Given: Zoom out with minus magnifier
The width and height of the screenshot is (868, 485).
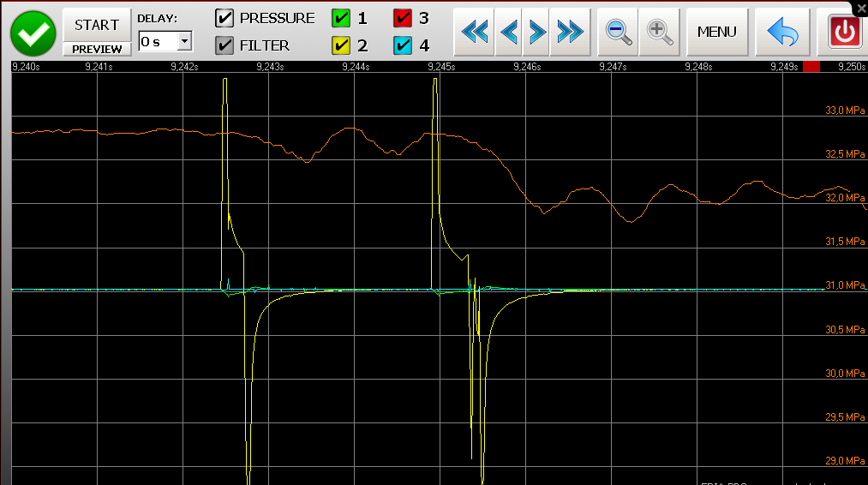Looking at the screenshot, I should (x=619, y=32).
